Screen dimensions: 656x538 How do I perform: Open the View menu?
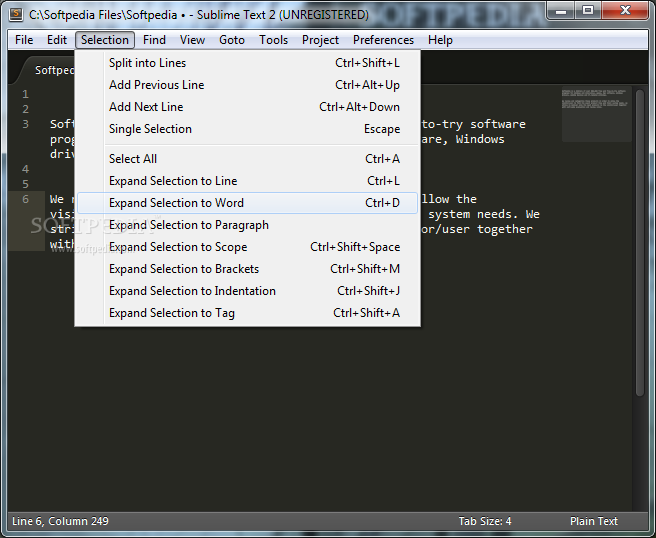(x=192, y=40)
